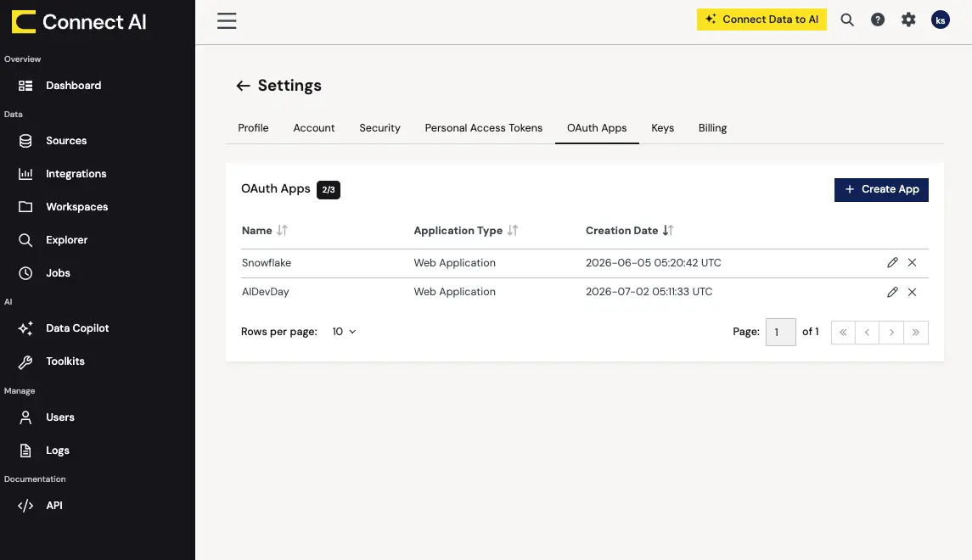
Task: Open Users in the sidebar
Action: pos(60,417)
